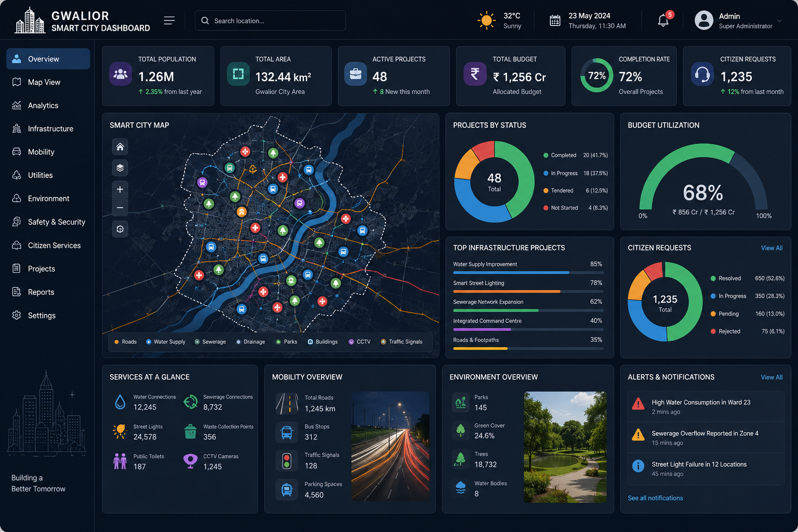Toggle CCTV layer in the map legend
Viewport: 798px width, 532px height.
pyautogui.click(x=360, y=342)
